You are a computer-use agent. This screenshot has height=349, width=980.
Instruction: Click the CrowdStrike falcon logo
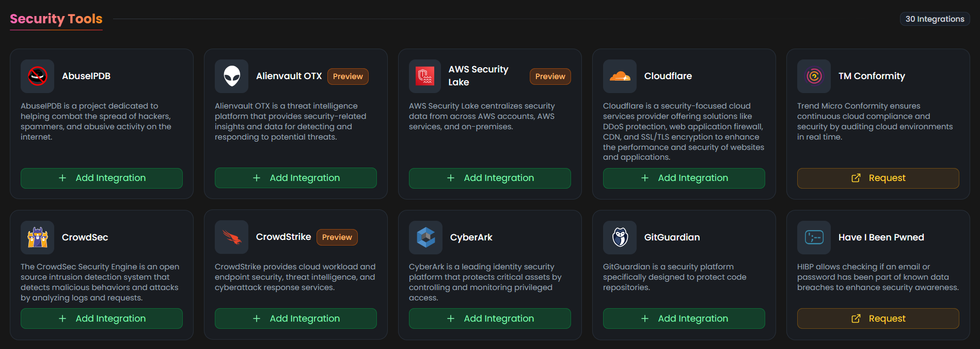pyautogui.click(x=231, y=237)
